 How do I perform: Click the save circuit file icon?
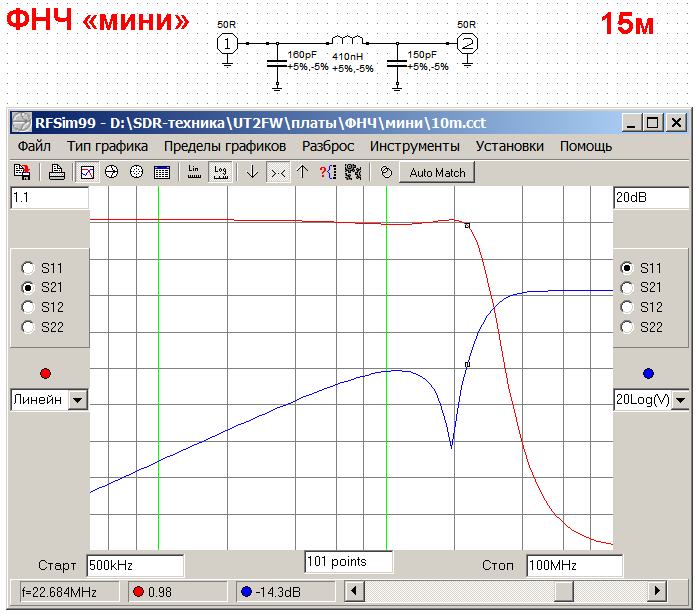22,172
